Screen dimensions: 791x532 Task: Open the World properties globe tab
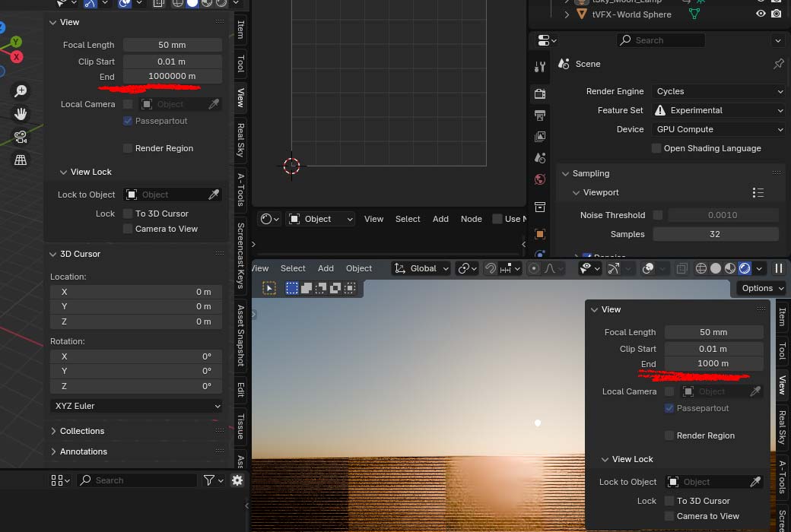tap(540, 179)
